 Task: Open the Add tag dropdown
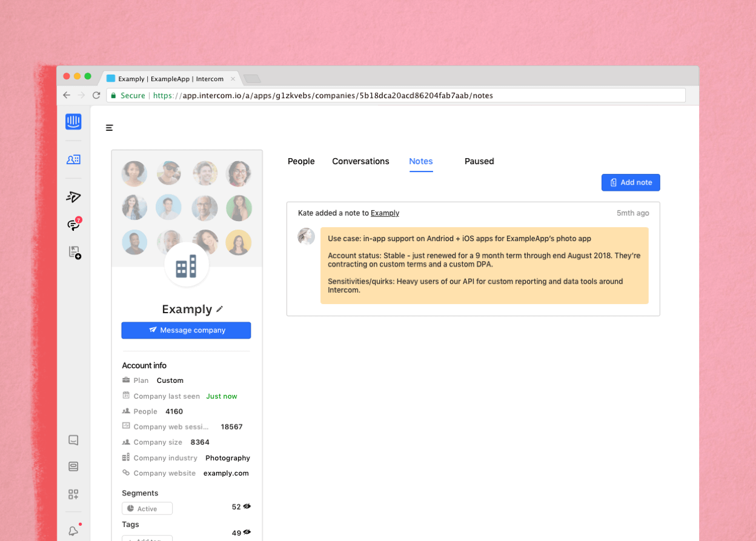click(147, 539)
